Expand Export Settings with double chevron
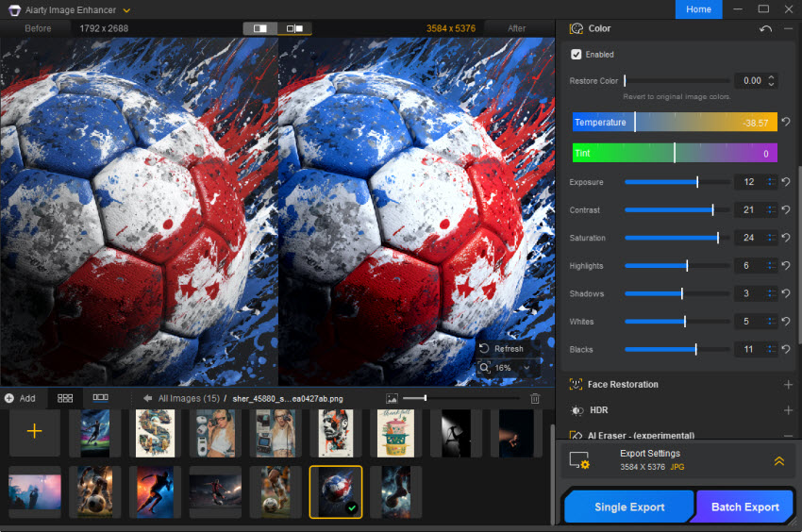 (779, 461)
